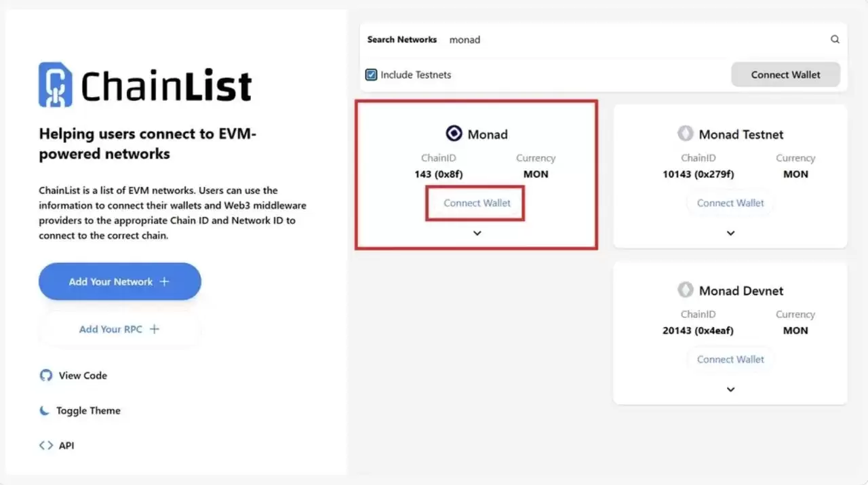
Task: Expand the Monad Devnet card details
Action: click(x=730, y=389)
